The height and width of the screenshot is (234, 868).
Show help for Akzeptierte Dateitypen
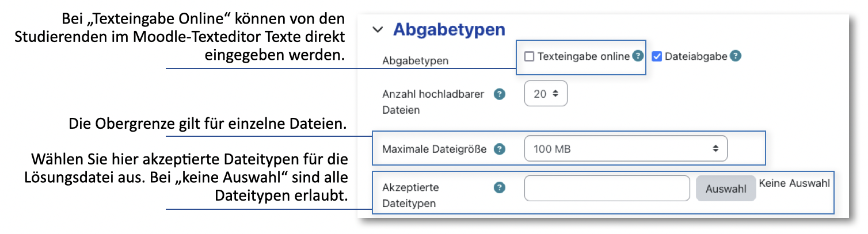(500, 187)
